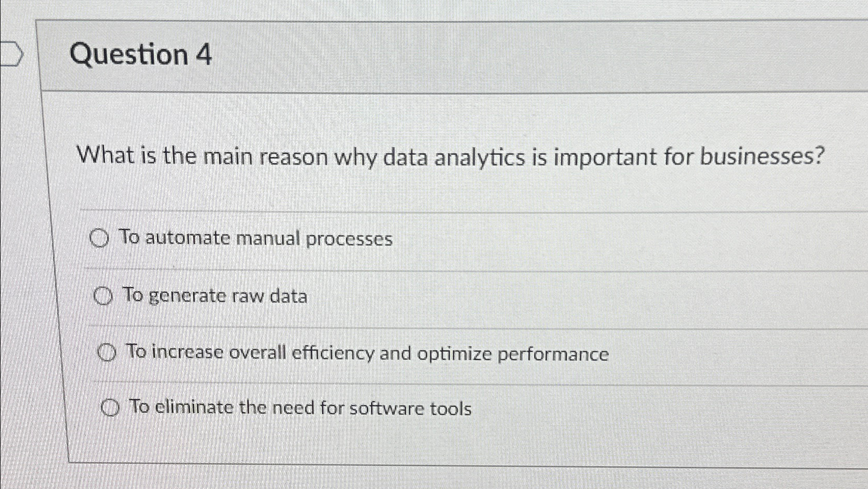Select 'To eliminate the need for software tools'
Viewport: 868px width, 489px height.
pyautogui.click(x=111, y=408)
